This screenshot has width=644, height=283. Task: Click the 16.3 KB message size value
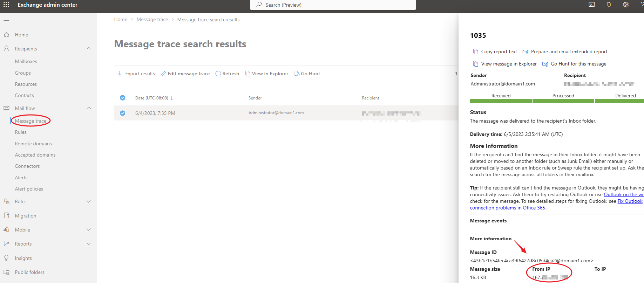478,277
